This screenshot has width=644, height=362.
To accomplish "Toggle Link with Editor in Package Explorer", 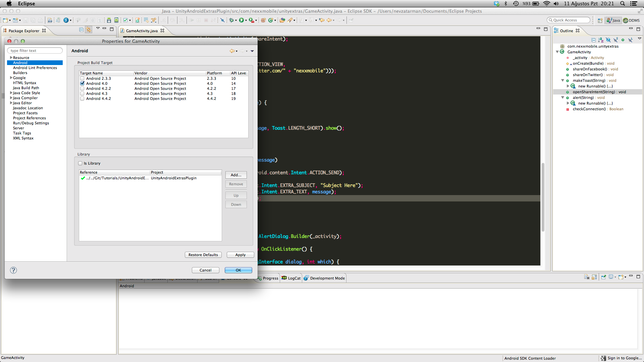I will (89, 29).
